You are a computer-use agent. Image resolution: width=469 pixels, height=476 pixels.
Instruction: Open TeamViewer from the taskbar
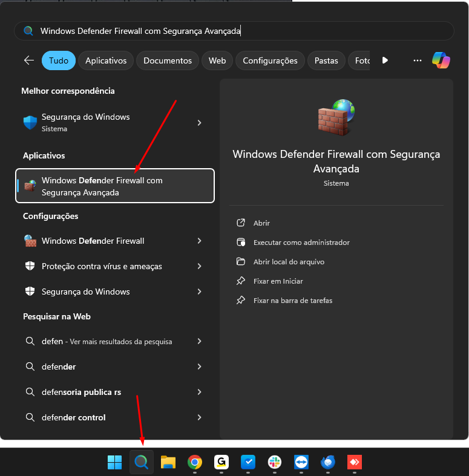[301, 463]
